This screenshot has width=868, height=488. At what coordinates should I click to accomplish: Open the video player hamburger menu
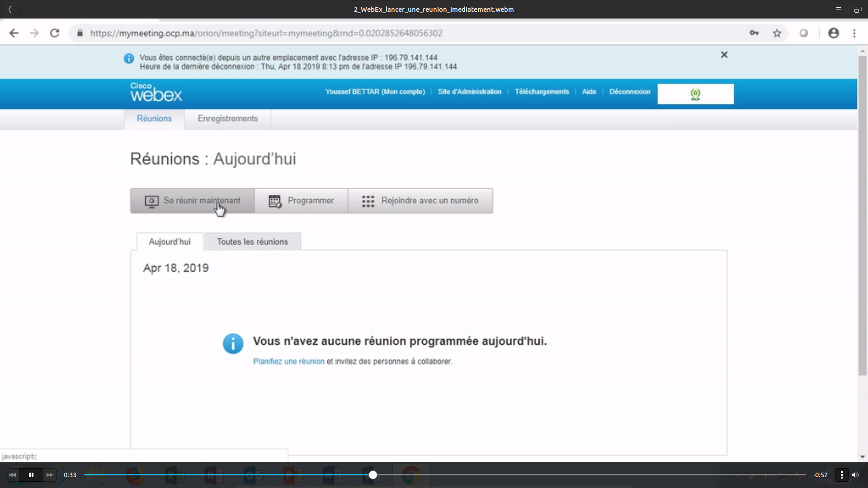point(838,9)
